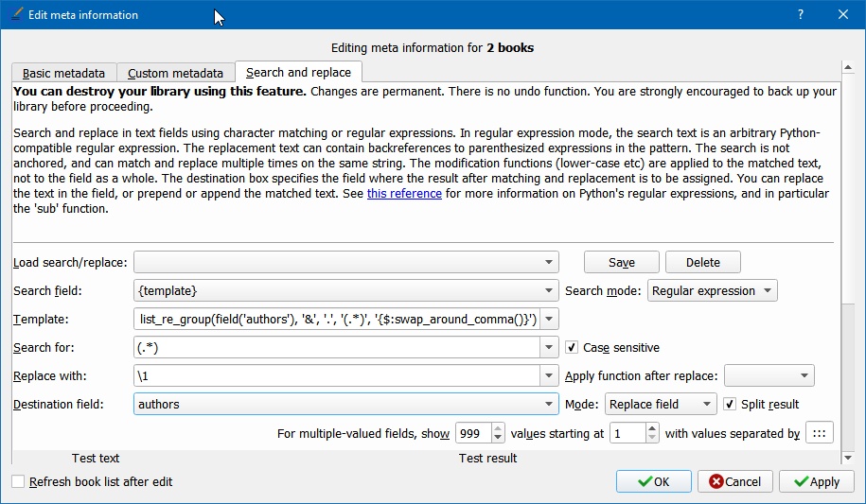Open the 'this reference' link

(x=404, y=194)
